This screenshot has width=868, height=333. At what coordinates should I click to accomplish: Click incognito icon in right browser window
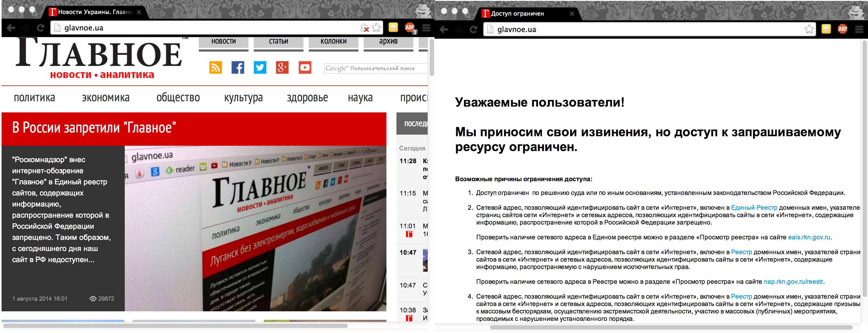856,12
